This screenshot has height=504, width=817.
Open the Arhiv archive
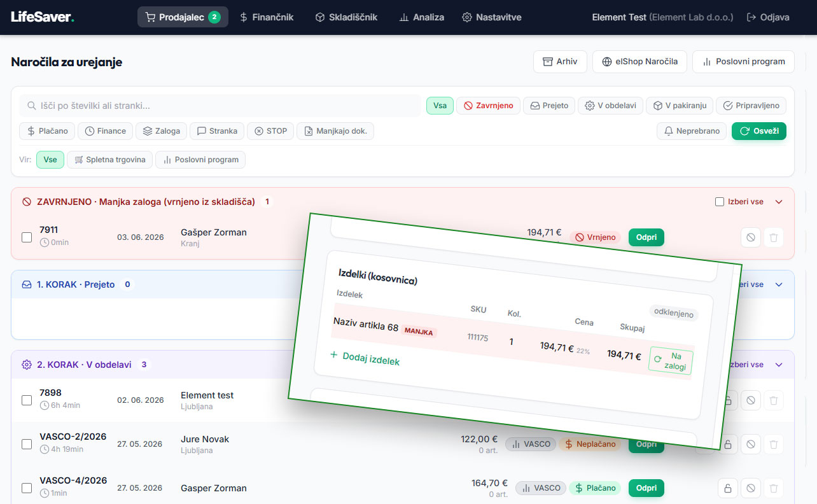coord(559,62)
